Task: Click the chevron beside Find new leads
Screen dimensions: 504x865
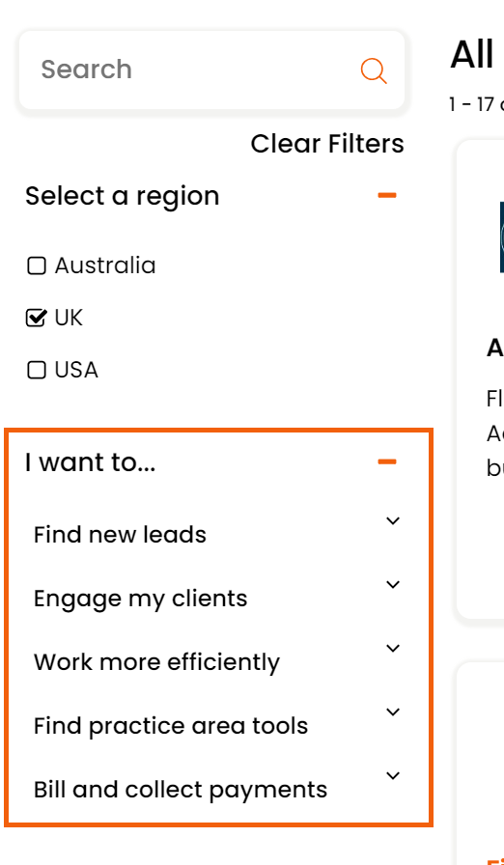Action: click(393, 520)
